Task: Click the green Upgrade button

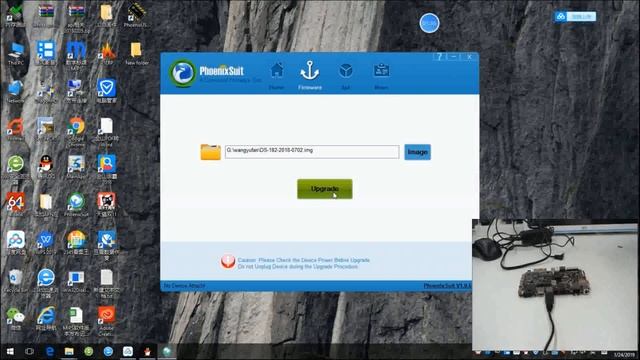Action: click(324, 189)
